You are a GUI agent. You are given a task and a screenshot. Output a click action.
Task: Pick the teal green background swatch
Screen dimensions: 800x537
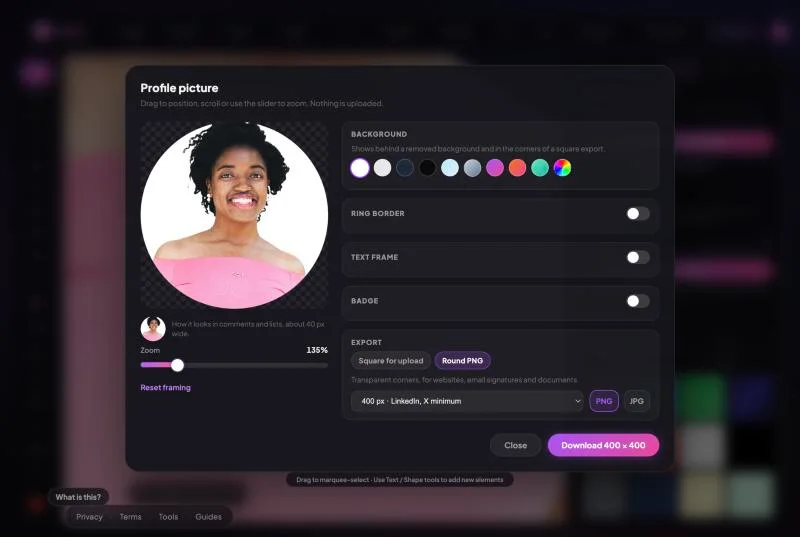(x=539, y=168)
